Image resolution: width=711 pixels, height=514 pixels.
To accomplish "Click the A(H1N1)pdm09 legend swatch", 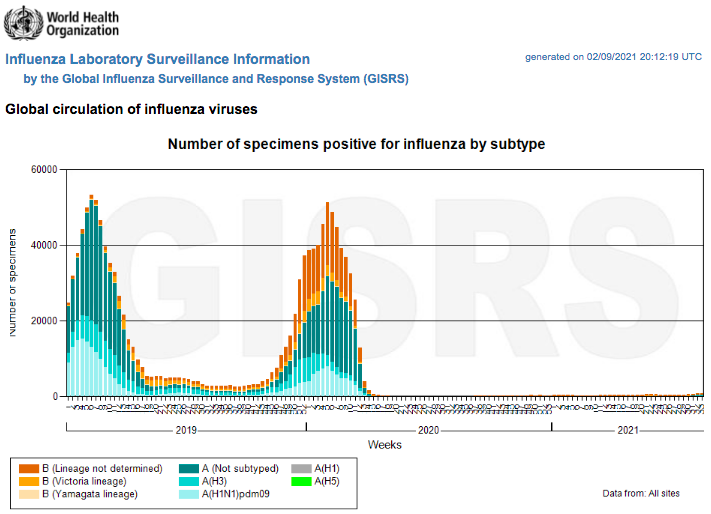I will (x=189, y=494).
